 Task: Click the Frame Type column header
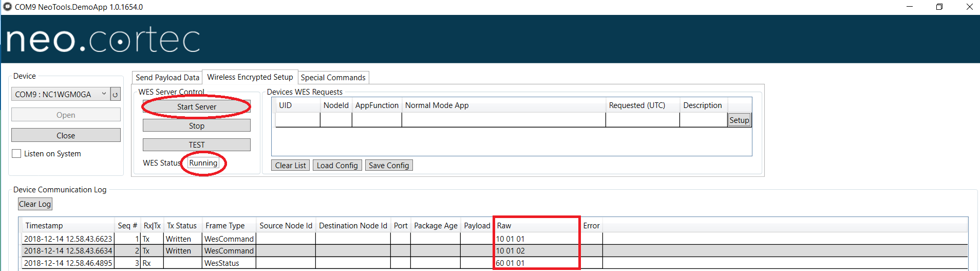coord(229,225)
